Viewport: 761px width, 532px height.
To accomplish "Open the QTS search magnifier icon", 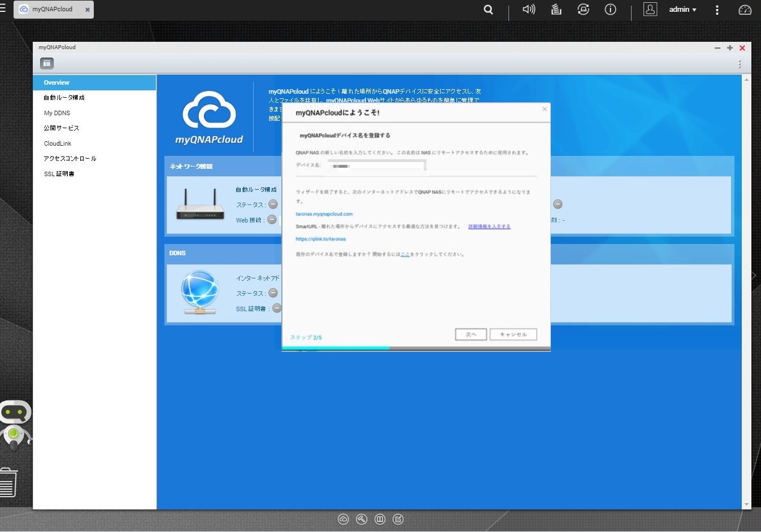I will point(489,10).
